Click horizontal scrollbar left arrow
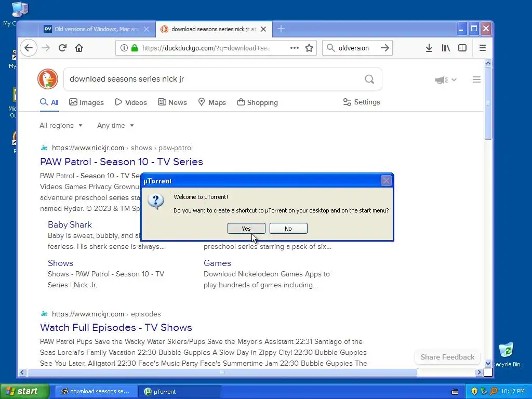Image resolution: width=532 pixels, height=399 pixels. pyautogui.click(x=22, y=373)
